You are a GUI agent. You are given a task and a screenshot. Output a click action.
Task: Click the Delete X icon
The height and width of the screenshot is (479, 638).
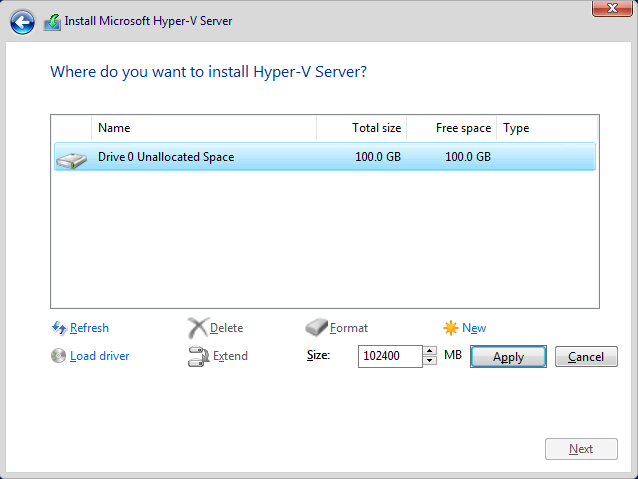tap(197, 328)
